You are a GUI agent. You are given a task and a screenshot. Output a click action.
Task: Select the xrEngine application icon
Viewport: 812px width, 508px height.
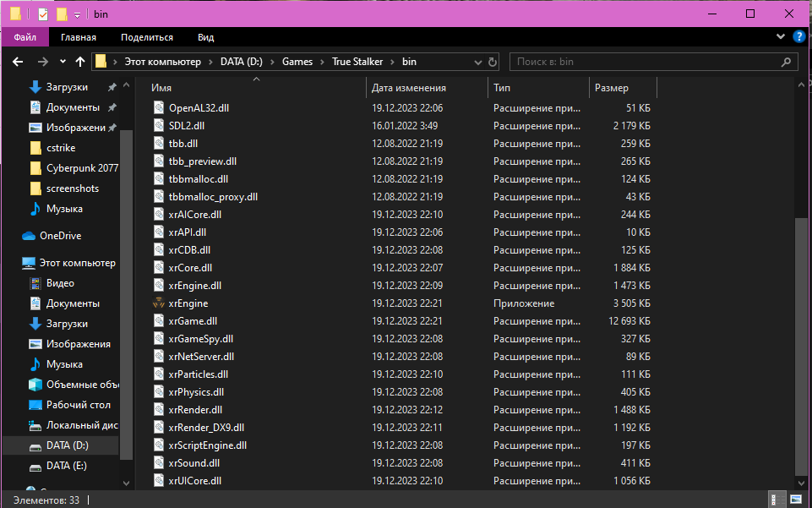coord(158,303)
